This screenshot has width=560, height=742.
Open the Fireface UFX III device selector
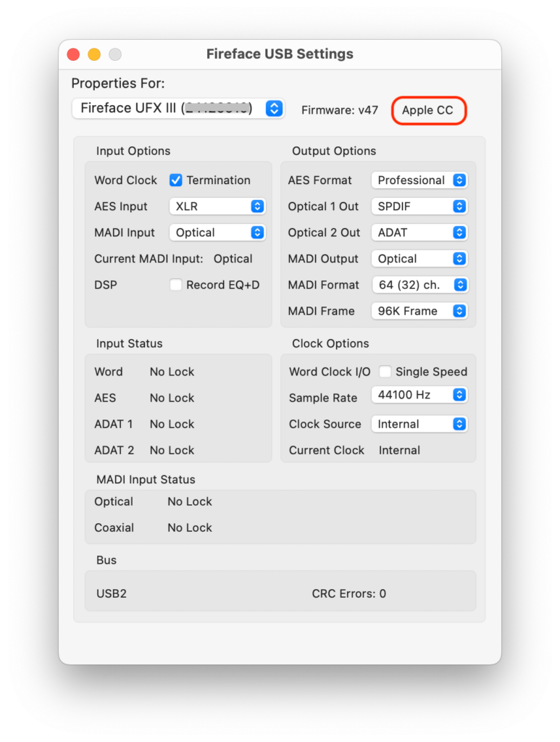178,109
